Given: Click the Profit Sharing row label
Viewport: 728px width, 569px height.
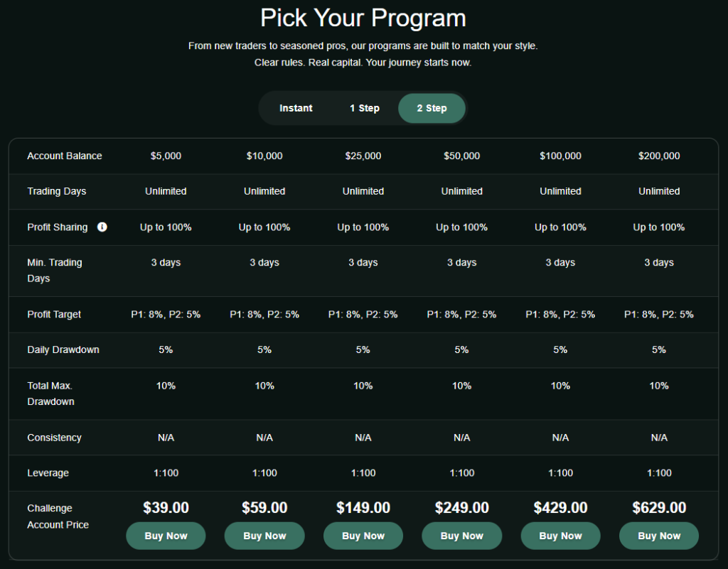Looking at the screenshot, I should click(57, 227).
